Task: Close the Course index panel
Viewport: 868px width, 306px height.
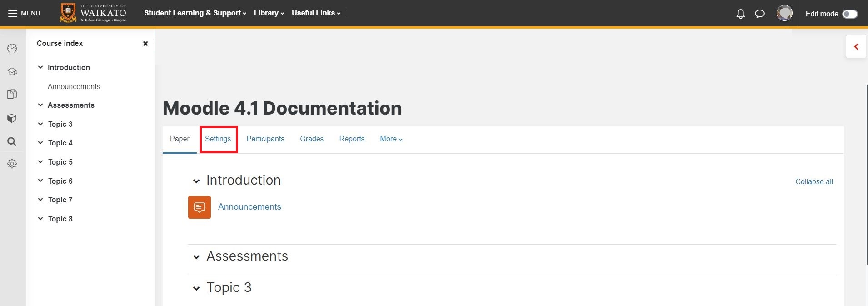Action: tap(145, 44)
